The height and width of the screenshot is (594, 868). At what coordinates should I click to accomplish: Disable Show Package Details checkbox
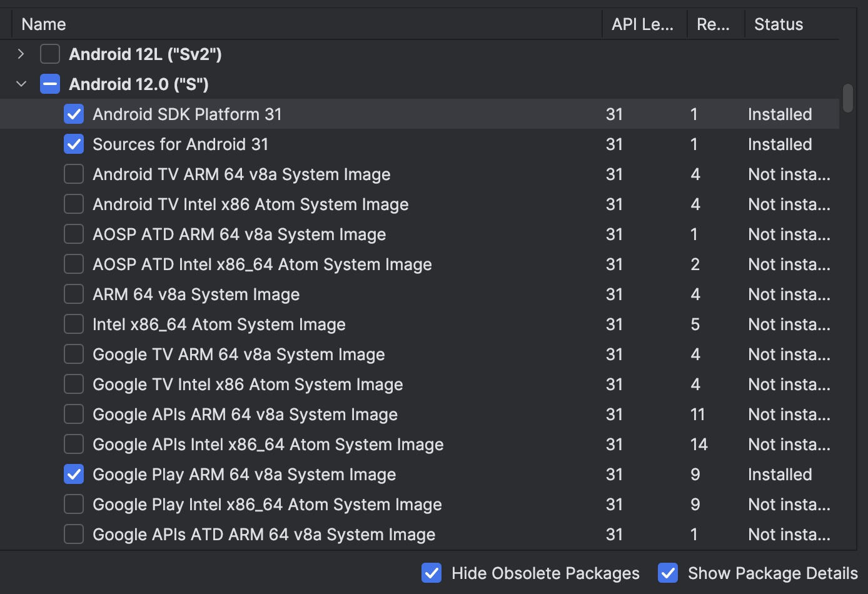[668, 573]
